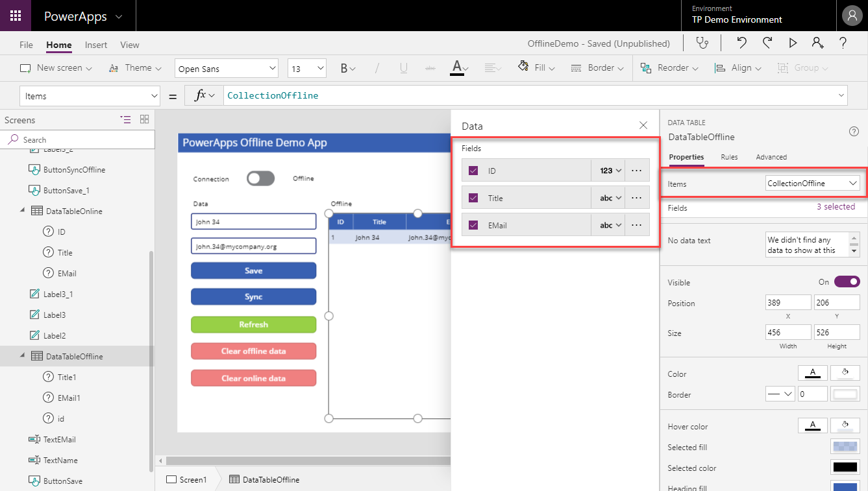This screenshot has width=868, height=491.
Task: Click the 3 selected fields link
Action: pos(836,207)
